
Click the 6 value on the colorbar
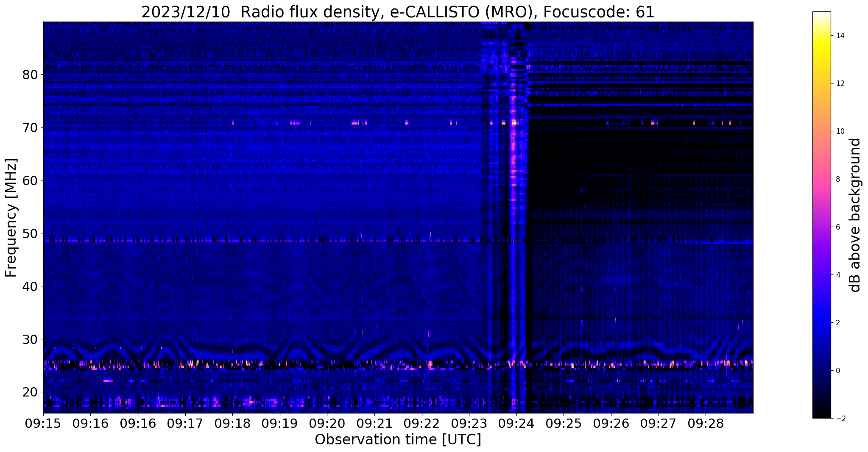(x=837, y=227)
